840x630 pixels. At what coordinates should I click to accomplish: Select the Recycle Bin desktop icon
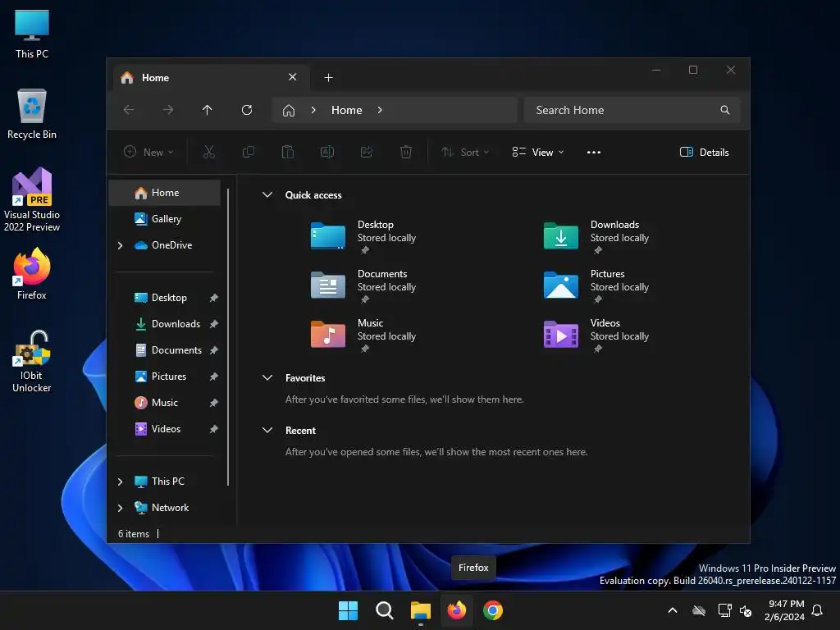pyautogui.click(x=32, y=113)
